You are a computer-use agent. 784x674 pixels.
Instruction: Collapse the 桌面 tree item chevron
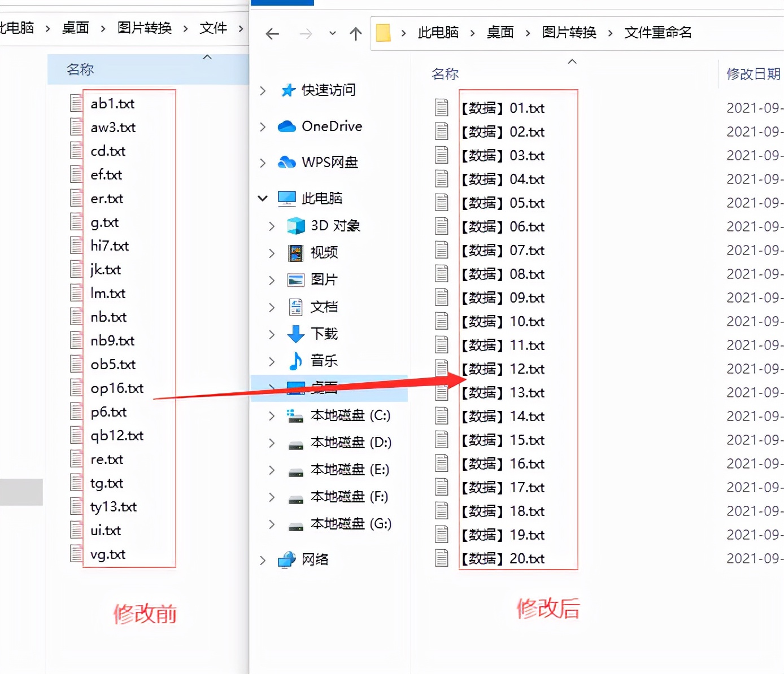[272, 388]
